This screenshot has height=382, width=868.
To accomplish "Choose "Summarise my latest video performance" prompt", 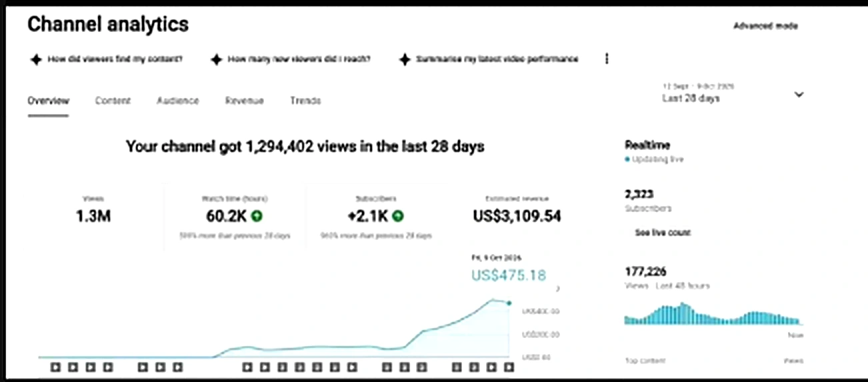I will [497, 59].
